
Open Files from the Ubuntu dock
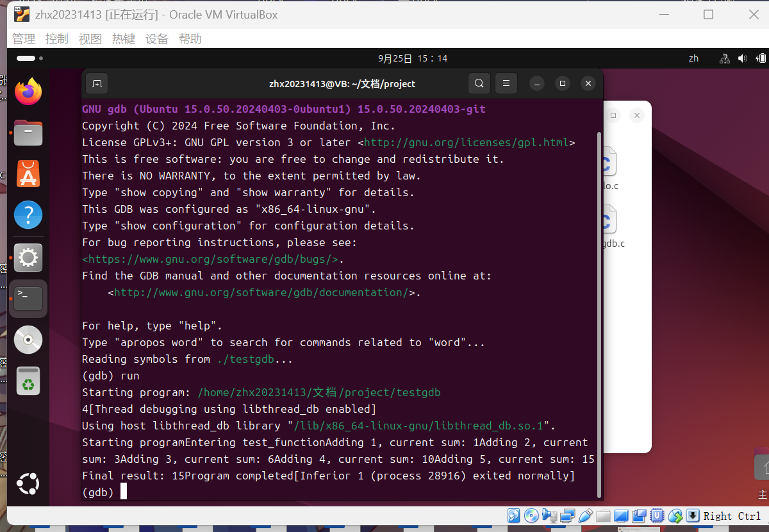coord(28,133)
